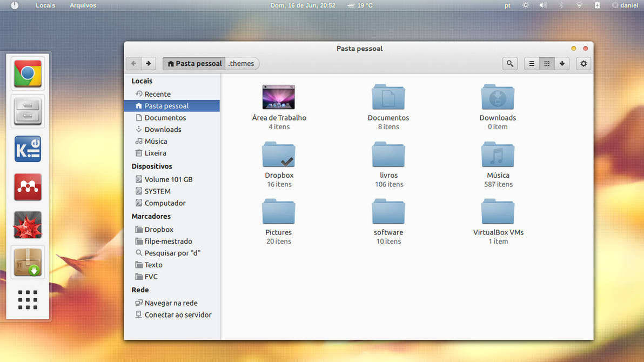The image size is (644, 362).
Task: Select Navegar na rede
Action: [172, 303]
